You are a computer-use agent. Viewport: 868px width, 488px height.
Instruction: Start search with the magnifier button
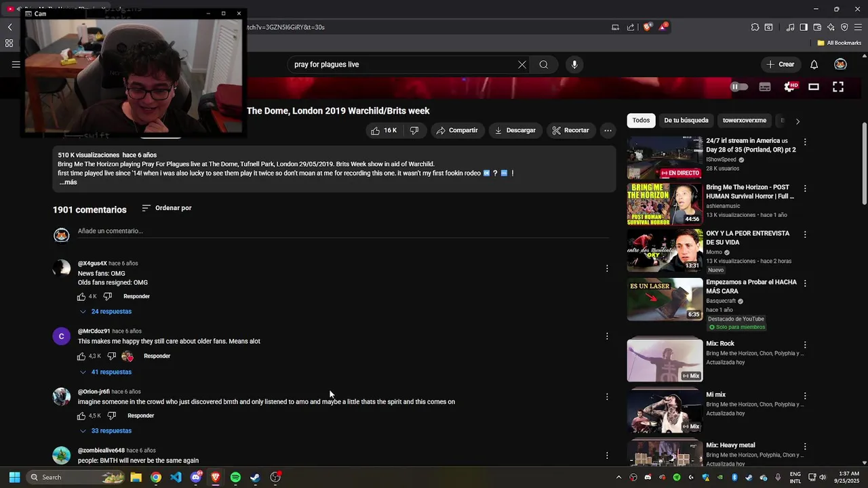543,64
